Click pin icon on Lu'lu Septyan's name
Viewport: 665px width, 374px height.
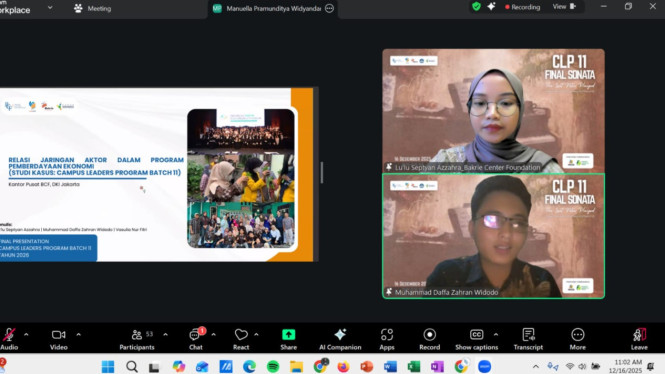click(389, 167)
